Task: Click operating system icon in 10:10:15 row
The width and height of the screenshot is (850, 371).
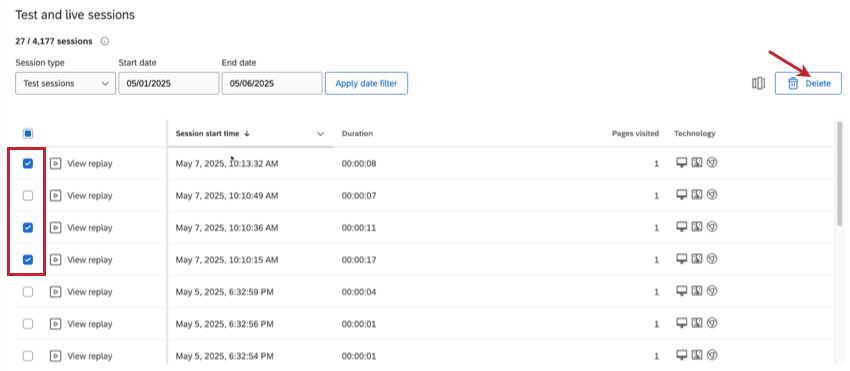Action: point(697,259)
